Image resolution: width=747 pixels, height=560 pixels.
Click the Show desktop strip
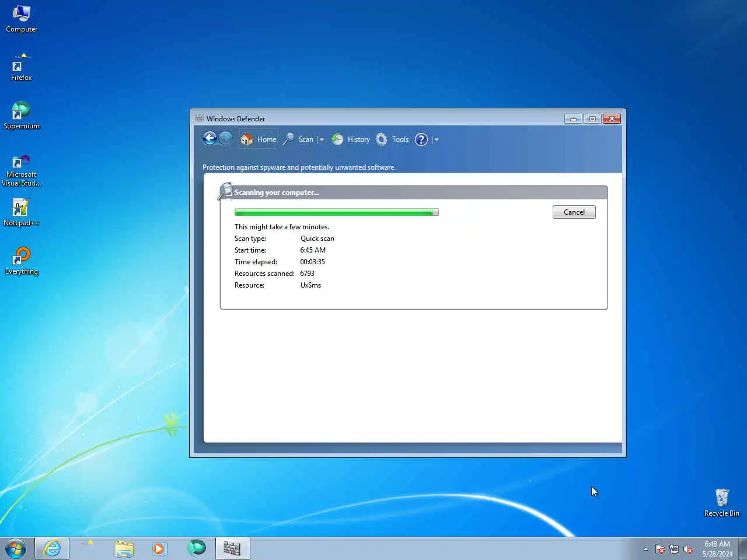click(x=742, y=548)
